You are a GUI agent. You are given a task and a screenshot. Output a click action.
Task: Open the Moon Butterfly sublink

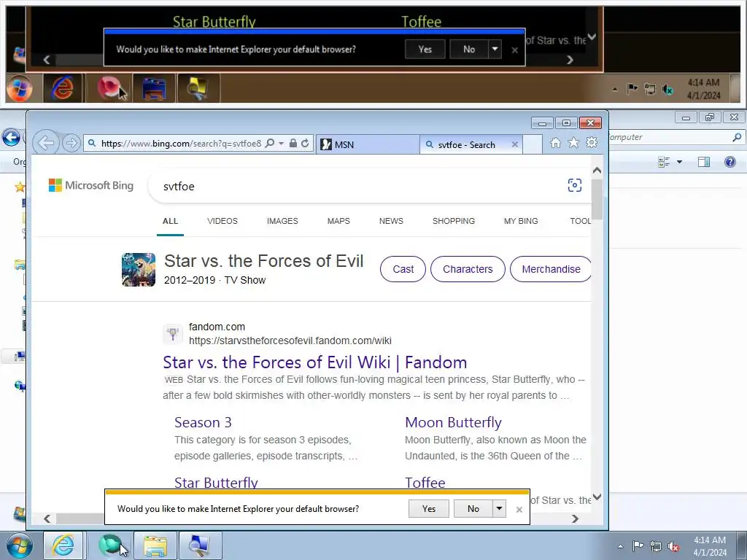click(453, 422)
